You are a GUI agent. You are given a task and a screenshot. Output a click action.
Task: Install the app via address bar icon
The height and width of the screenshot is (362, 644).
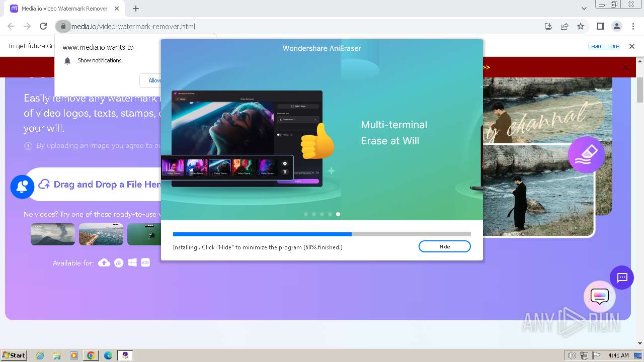[548, 26]
